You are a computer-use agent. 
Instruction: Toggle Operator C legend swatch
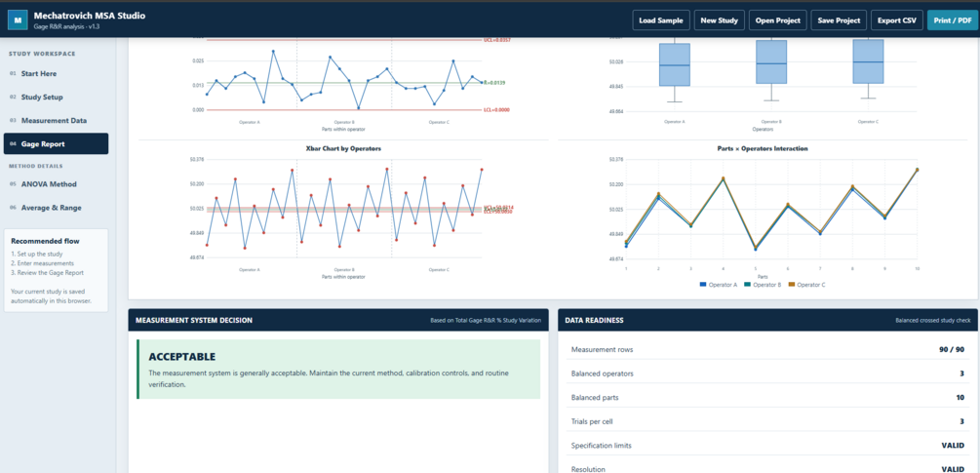[x=791, y=285]
